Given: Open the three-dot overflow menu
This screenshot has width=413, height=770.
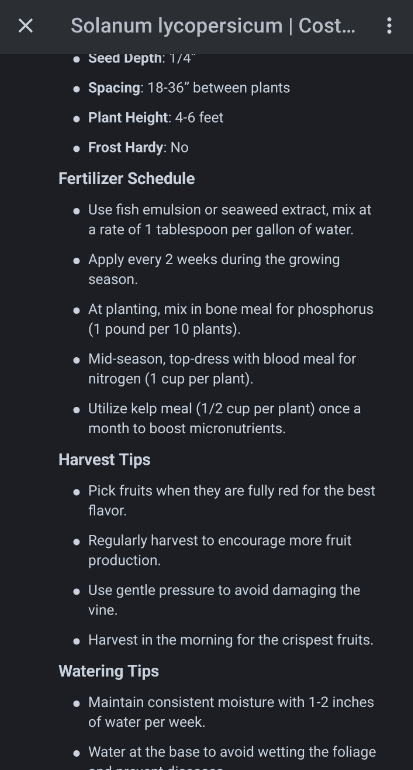Looking at the screenshot, I should point(389,26).
